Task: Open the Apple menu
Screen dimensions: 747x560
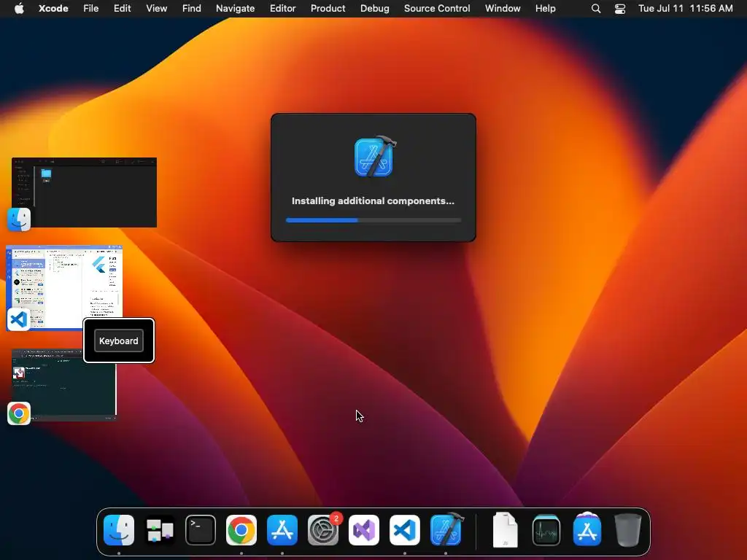Action: coord(19,8)
